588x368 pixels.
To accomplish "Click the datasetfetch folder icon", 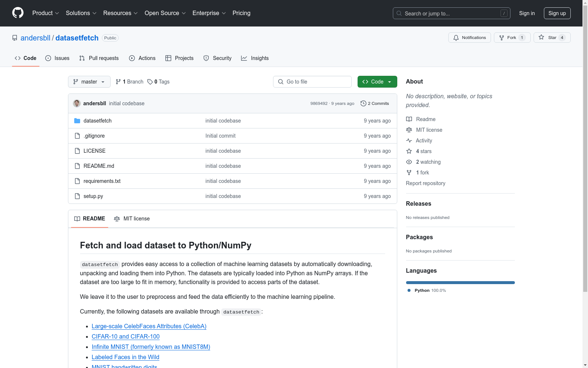I will pos(77,121).
